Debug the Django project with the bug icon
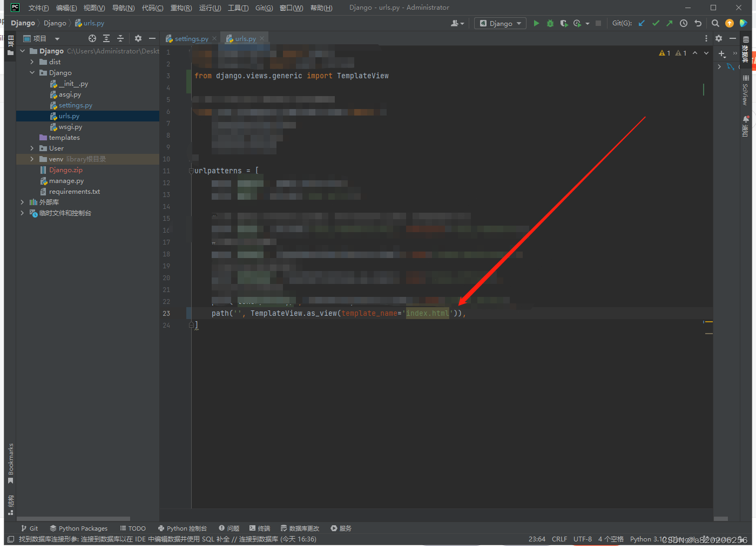Image resolution: width=756 pixels, height=549 pixels. pos(550,23)
